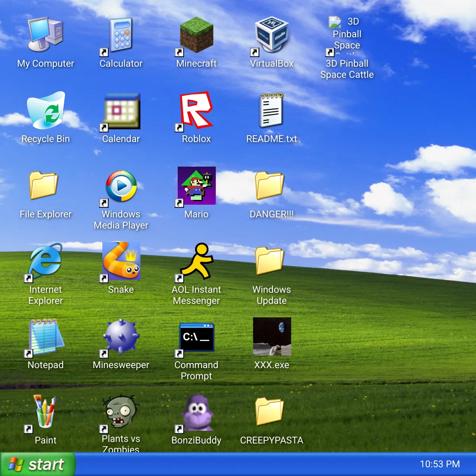The height and width of the screenshot is (476, 476).
Task: Click the clock in the taskbar
Action: tap(440, 464)
